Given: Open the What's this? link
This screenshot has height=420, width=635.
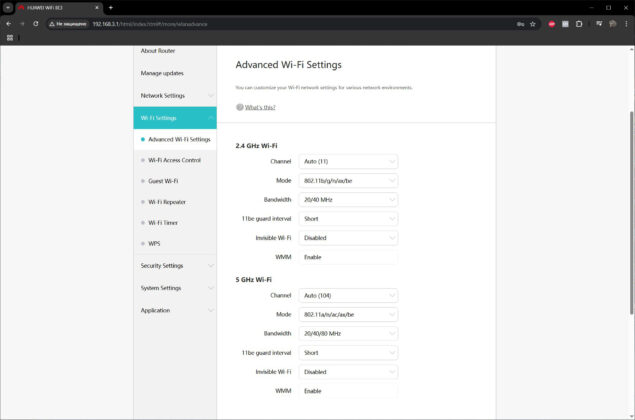Looking at the screenshot, I should click(x=260, y=107).
